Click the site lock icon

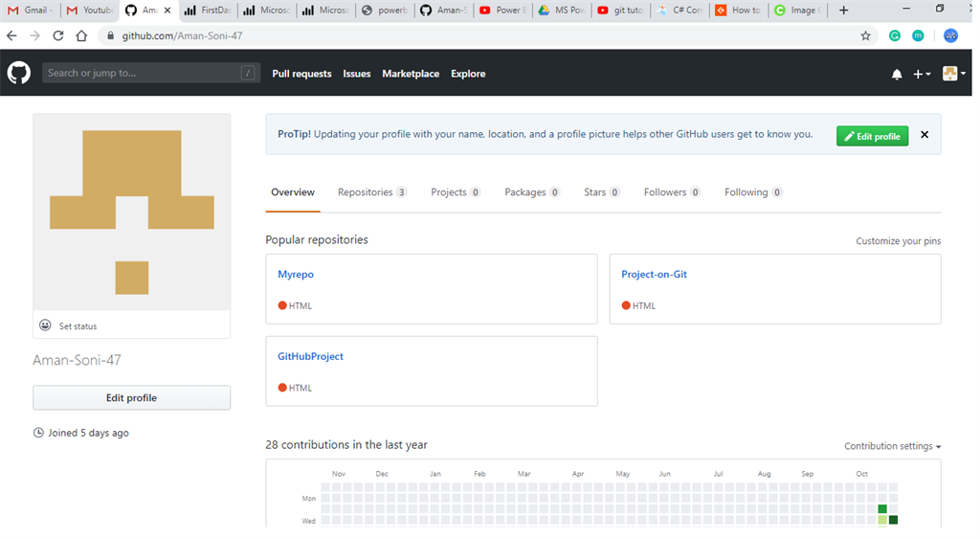point(111,35)
